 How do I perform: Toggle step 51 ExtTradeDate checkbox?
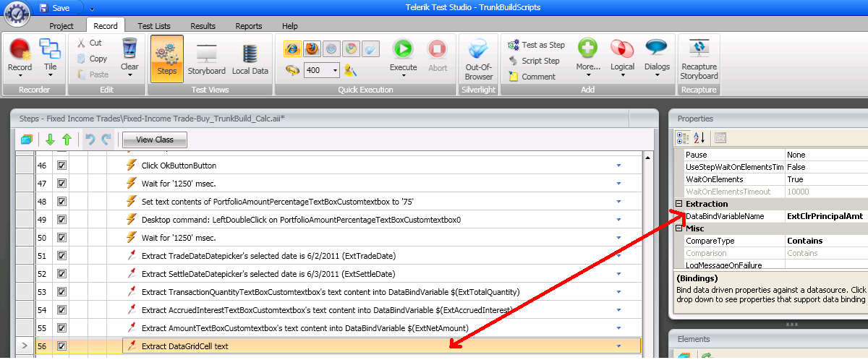pyautogui.click(x=61, y=256)
